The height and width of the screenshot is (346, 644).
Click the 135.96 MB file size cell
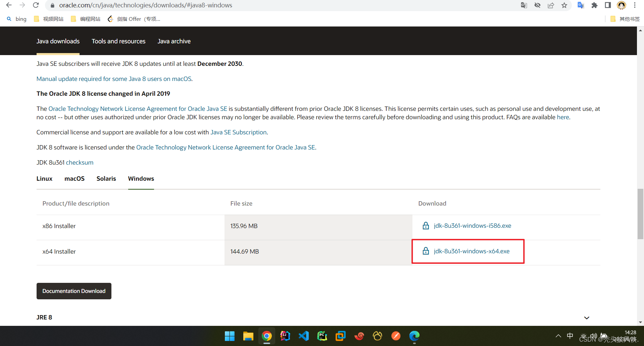(x=318, y=227)
